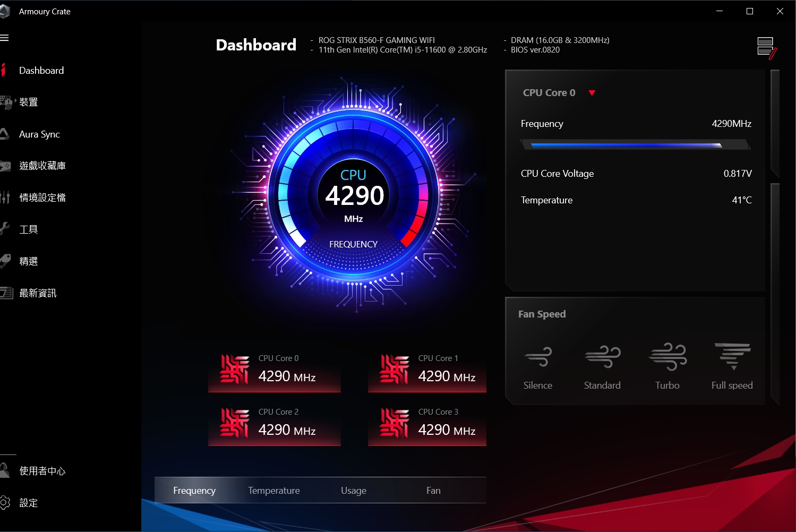Select the Standard fan mode icon
The width and height of the screenshot is (796, 532).
coord(602,357)
